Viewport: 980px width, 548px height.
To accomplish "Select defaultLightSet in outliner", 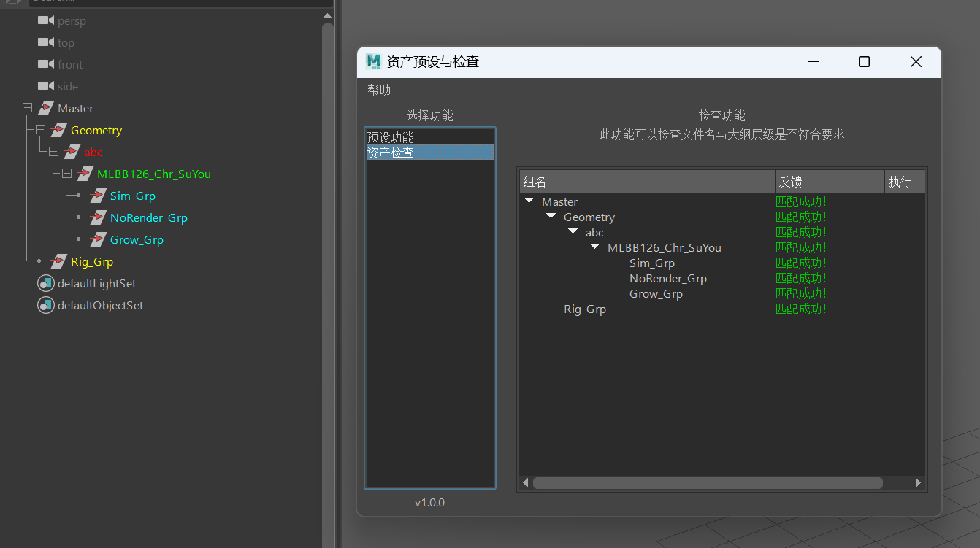I will point(97,283).
